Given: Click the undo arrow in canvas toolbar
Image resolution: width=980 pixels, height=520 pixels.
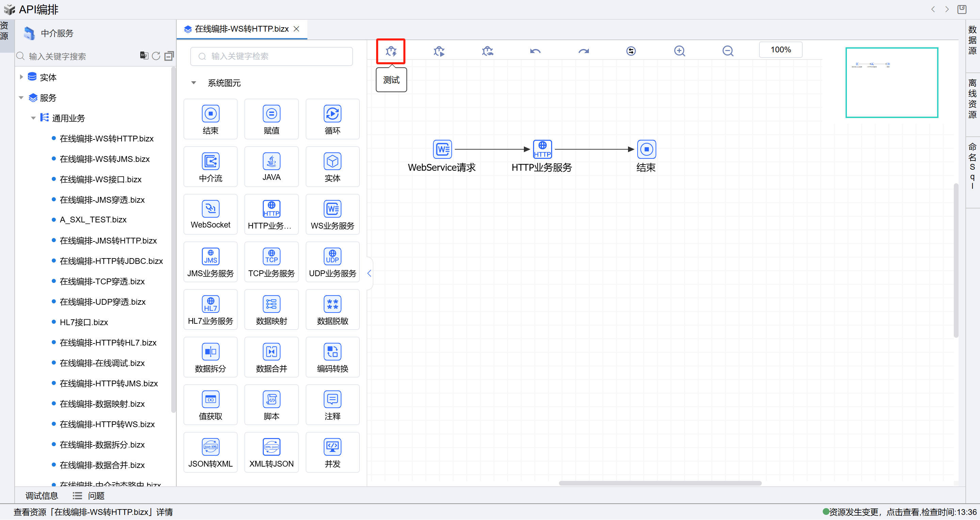Looking at the screenshot, I should (535, 51).
